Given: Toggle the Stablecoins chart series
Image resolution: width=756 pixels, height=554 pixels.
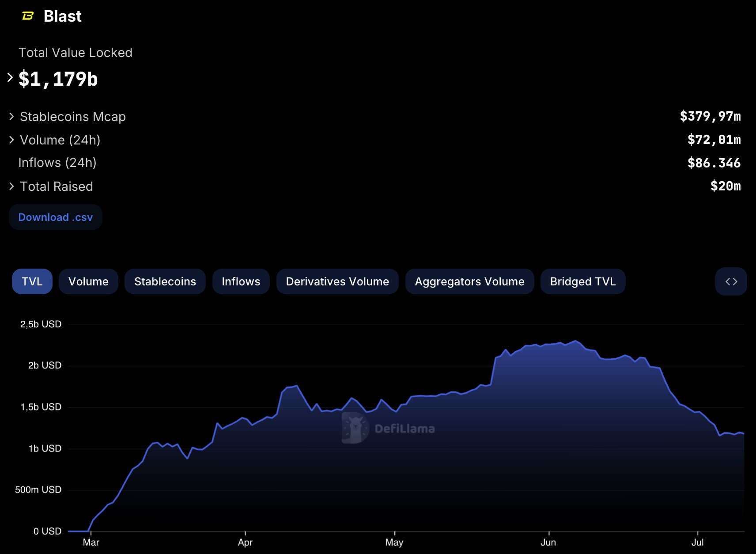Looking at the screenshot, I should click(165, 281).
